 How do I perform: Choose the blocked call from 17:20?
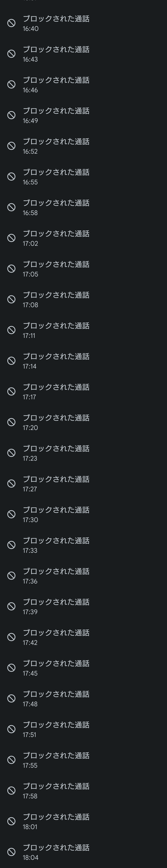pyautogui.click(x=83, y=422)
